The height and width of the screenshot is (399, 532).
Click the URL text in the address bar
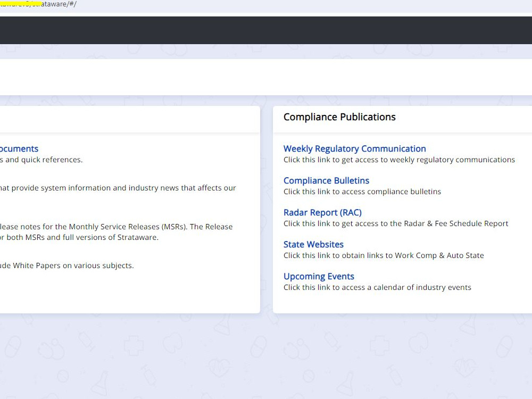38,4
